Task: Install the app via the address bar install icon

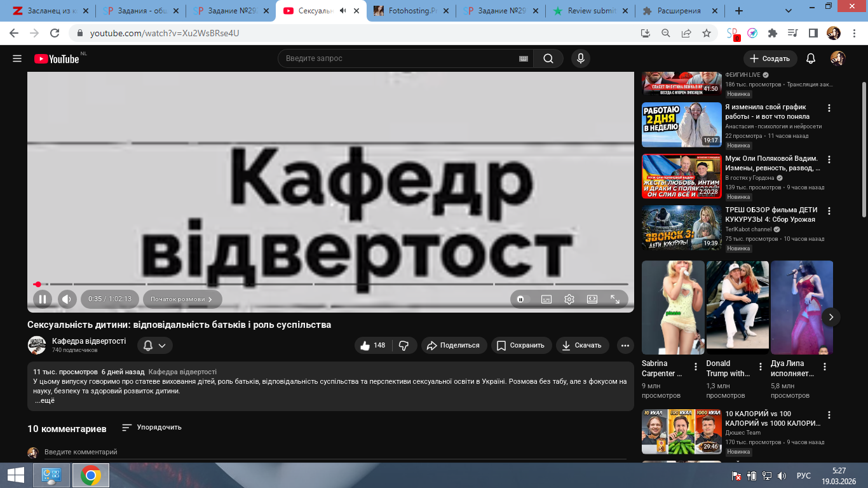Action: pos(646,33)
